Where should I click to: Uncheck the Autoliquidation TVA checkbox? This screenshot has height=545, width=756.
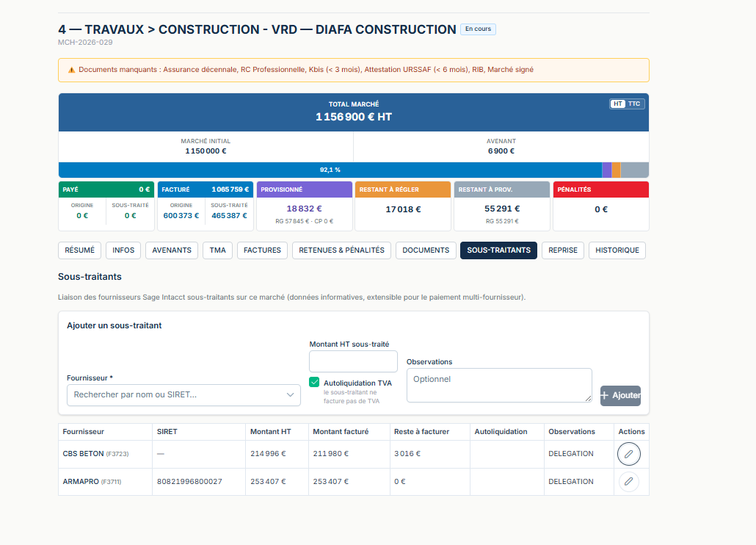[314, 382]
